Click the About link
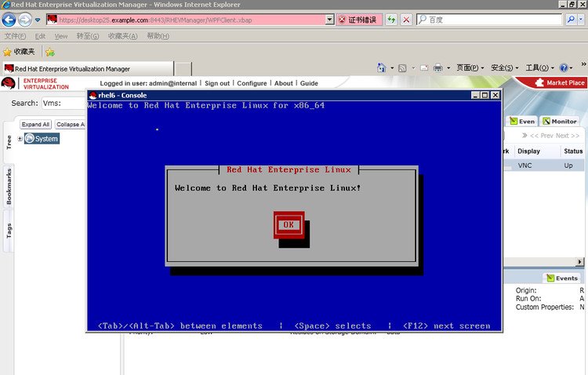This screenshot has height=375, width=588. [284, 83]
